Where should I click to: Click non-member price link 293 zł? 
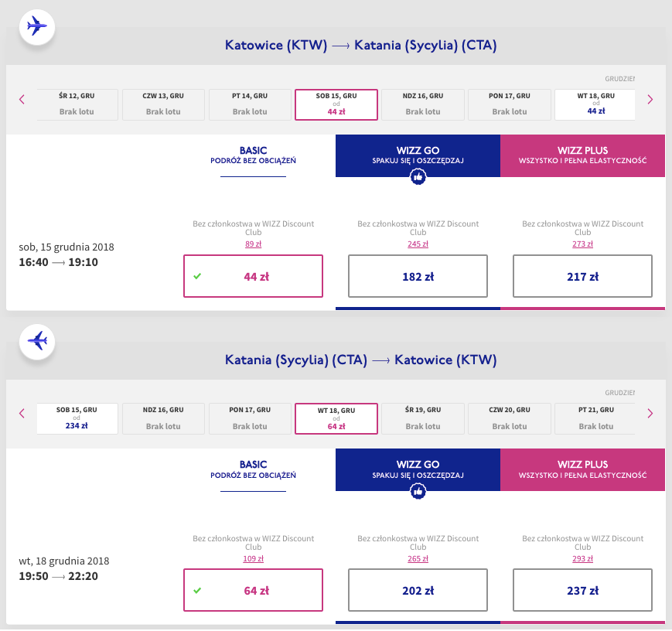click(x=582, y=558)
